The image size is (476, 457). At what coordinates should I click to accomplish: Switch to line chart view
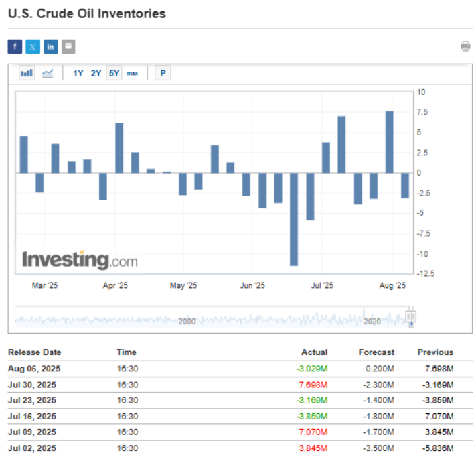tap(48, 73)
